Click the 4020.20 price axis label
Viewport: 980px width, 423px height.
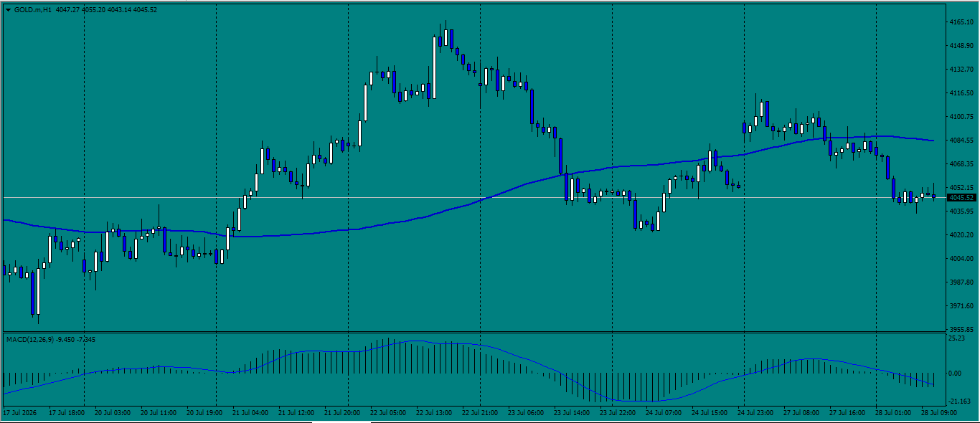pos(961,235)
